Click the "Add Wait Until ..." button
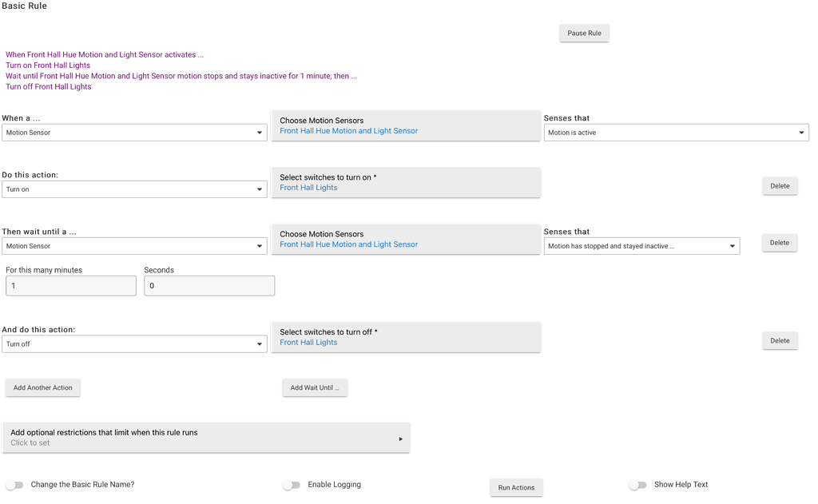 pos(314,387)
